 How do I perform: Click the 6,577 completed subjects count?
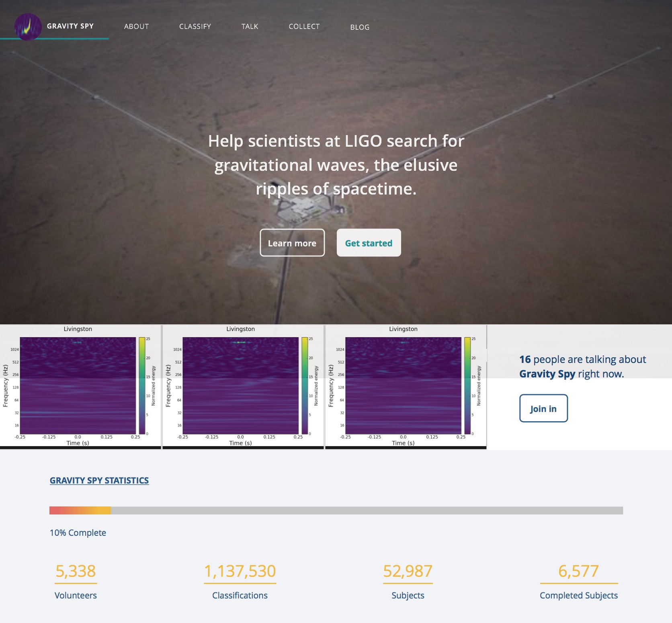pyautogui.click(x=579, y=571)
